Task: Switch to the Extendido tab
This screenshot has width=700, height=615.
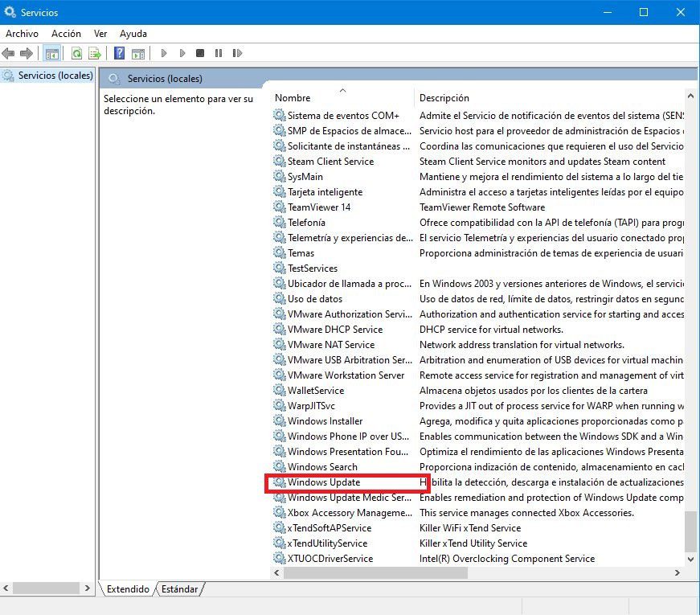Action: pyautogui.click(x=128, y=589)
